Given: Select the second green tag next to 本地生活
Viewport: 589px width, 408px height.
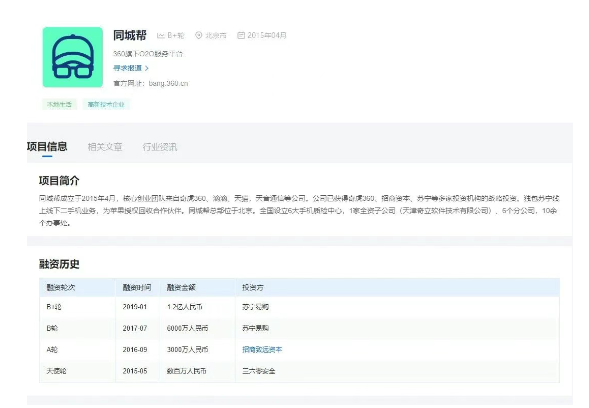Looking at the screenshot, I should pos(106,104).
